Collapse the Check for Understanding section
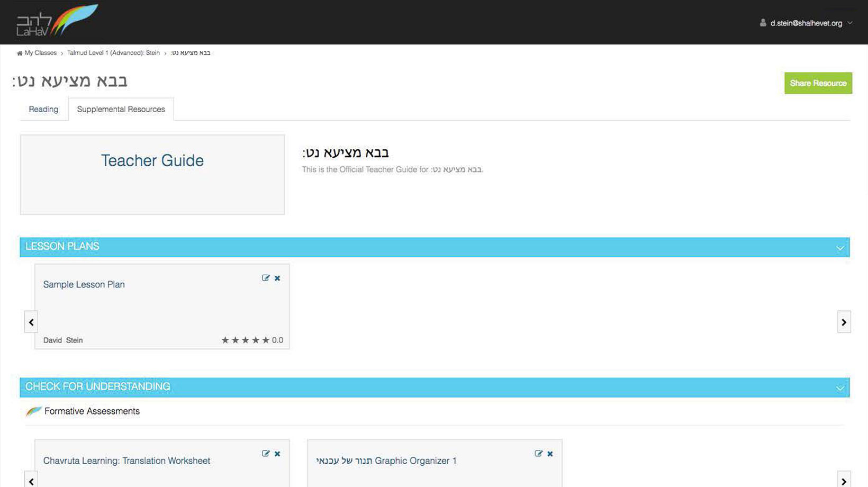 (x=840, y=388)
